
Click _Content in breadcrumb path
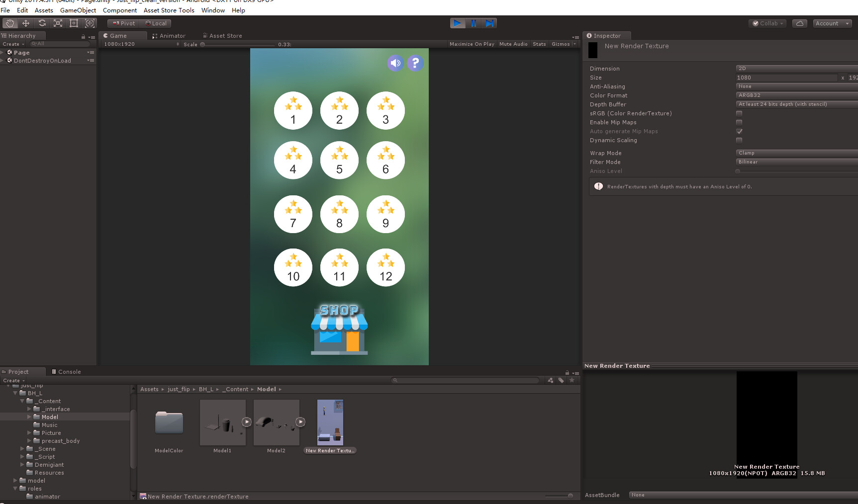coord(235,389)
